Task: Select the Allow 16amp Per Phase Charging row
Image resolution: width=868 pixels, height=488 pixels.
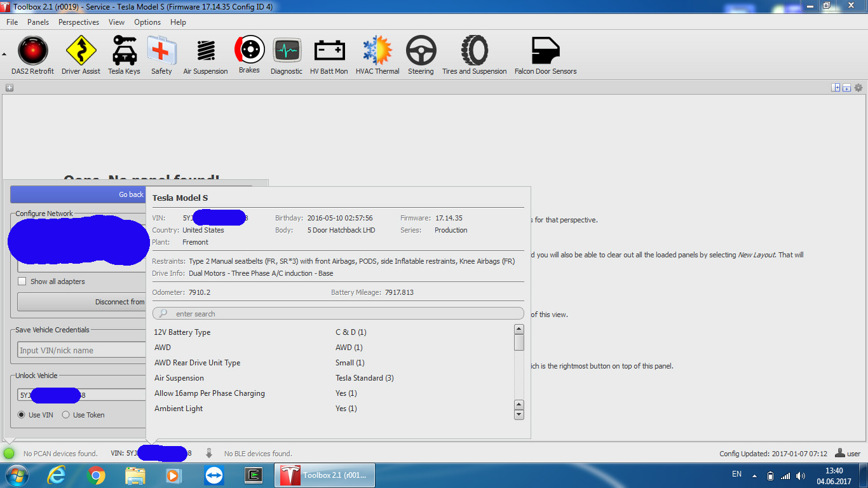Action: 332,393
